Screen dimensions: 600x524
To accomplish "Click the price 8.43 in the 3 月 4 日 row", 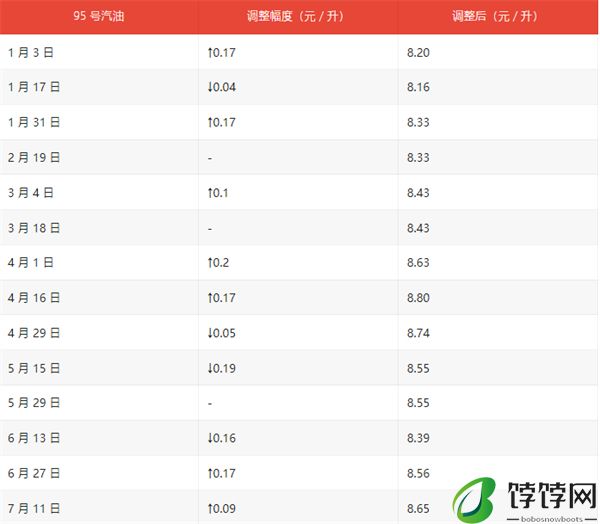I will [x=418, y=193].
